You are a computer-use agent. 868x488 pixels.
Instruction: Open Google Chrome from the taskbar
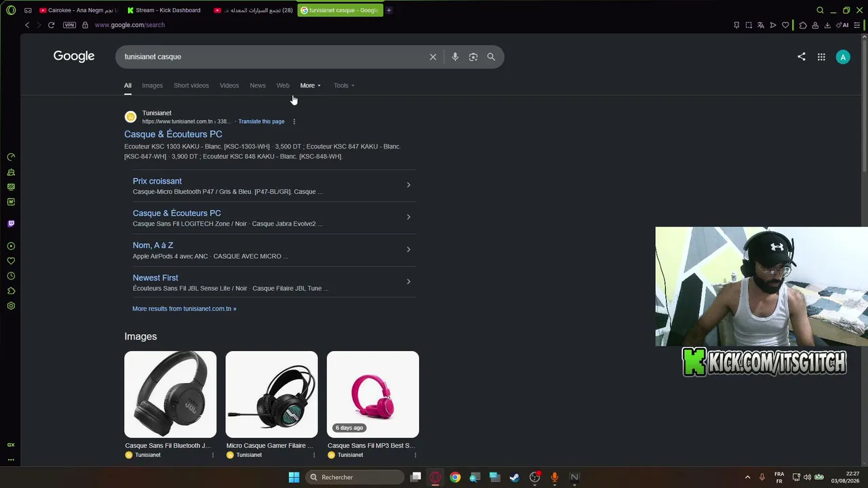pyautogui.click(x=455, y=477)
